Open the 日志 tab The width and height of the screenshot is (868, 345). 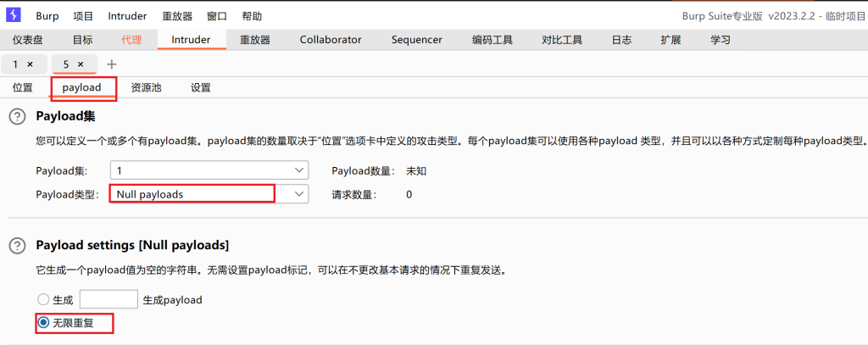621,40
